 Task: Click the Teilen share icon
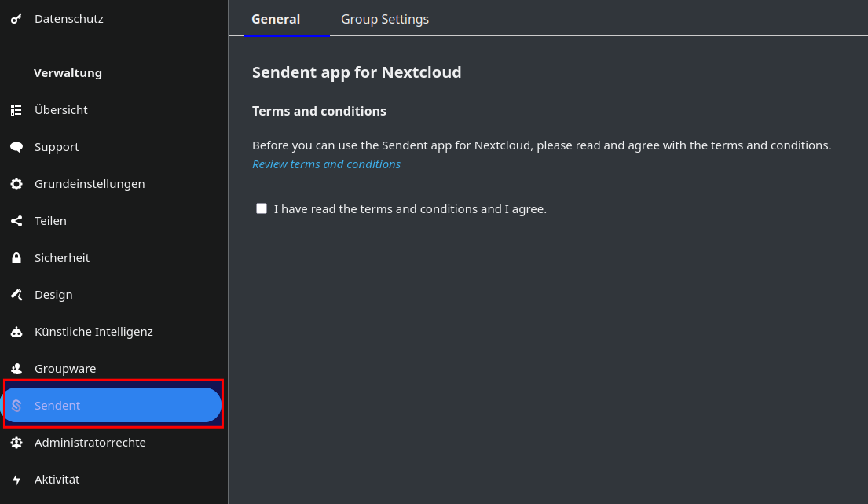tap(16, 221)
